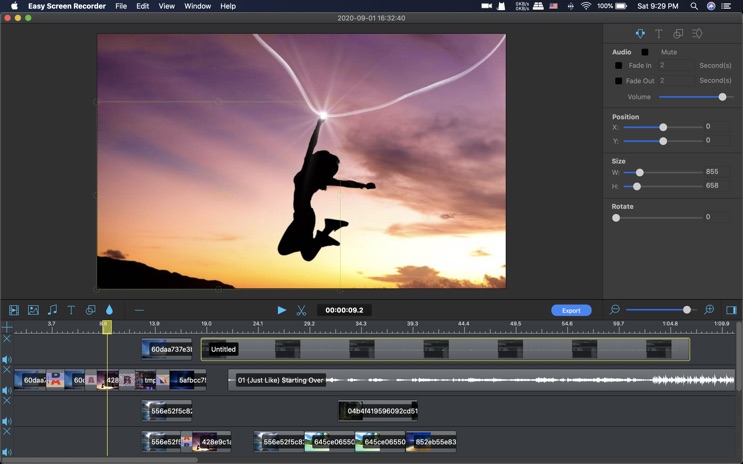
Task: Click the Position X slider handle
Action: [x=663, y=127]
